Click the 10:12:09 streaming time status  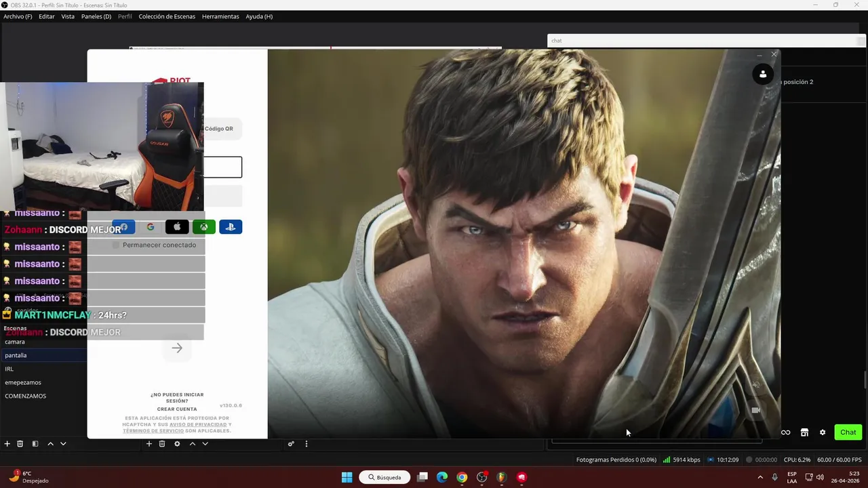coord(723,460)
